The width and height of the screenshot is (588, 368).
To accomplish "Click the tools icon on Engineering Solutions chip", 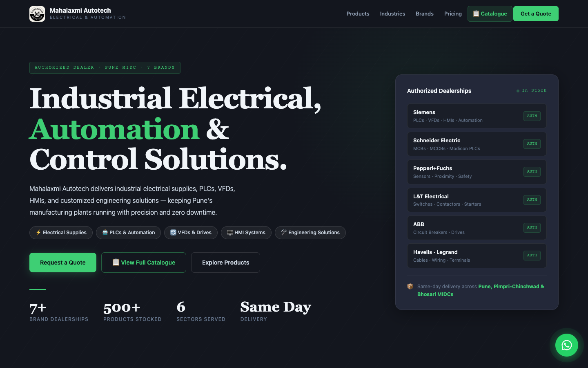I will tap(284, 232).
